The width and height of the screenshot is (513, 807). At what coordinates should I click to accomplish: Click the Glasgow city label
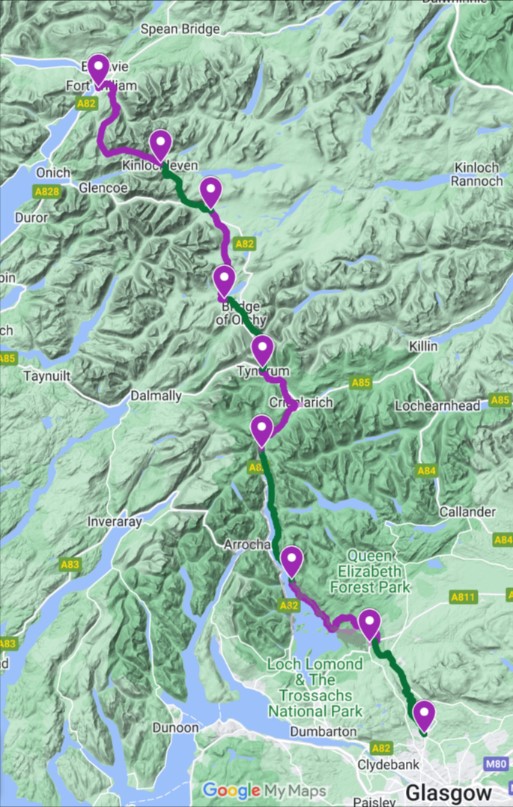(448, 793)
